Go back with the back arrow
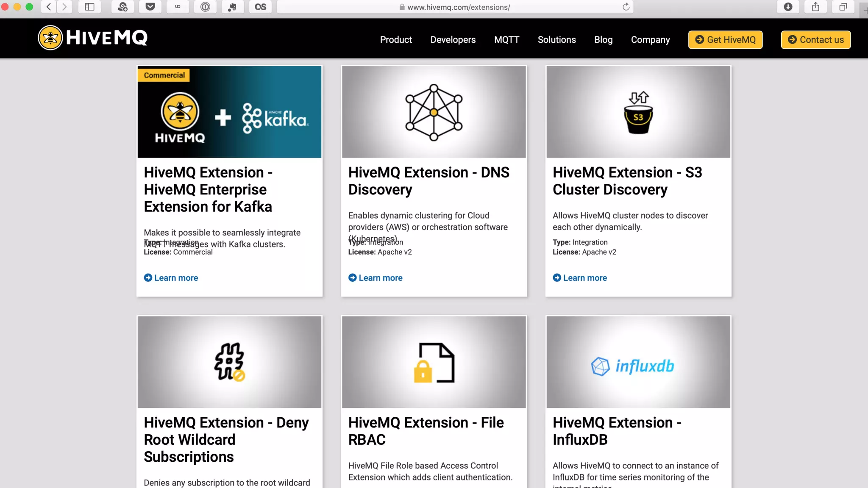The image size is (868, 488). pyautogui.click(x=49, y=7)
